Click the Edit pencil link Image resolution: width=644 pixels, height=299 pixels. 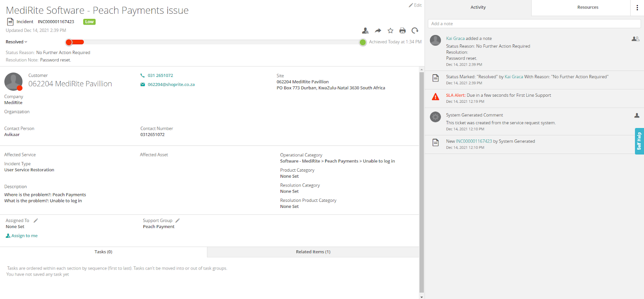[x=415, y=5]
